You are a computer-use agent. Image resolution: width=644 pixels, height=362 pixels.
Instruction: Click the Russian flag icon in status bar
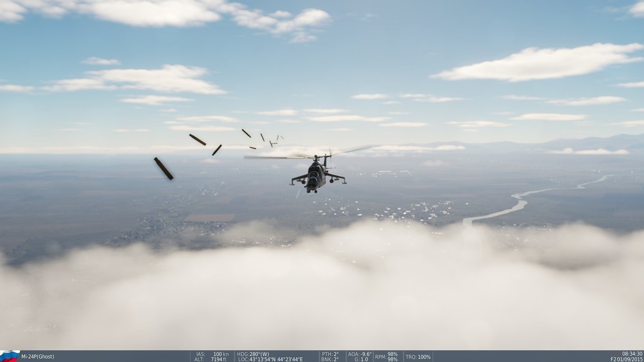[x=10, y=356]
